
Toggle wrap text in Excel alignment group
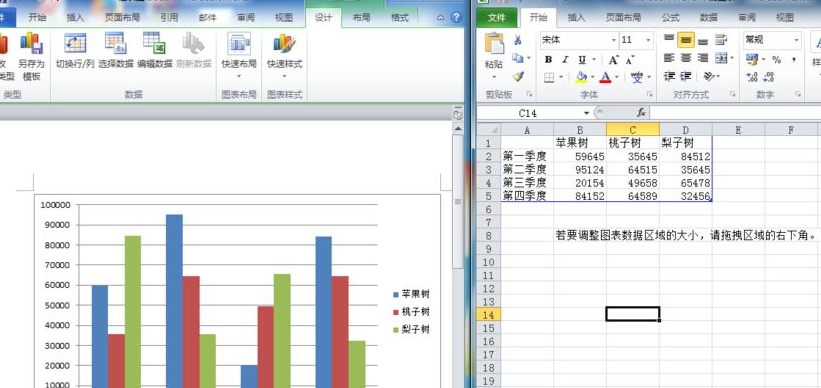pyautogui.click(x=722, y=40)
